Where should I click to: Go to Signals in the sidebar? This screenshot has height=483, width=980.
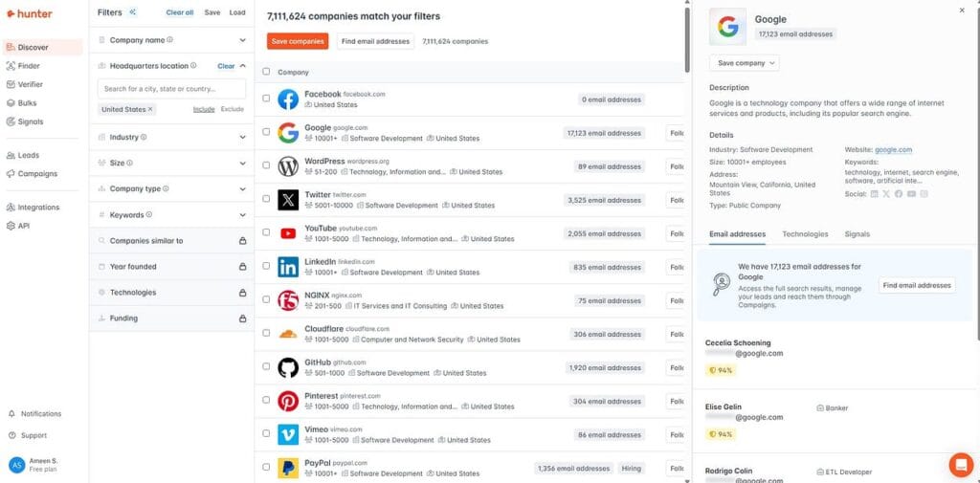(x=31, y=121)
